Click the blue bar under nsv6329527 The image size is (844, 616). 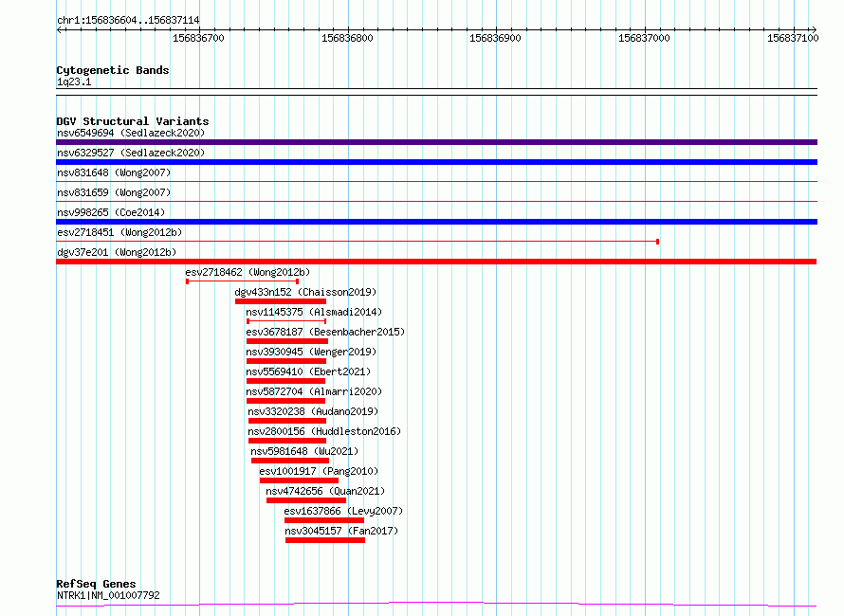(x=436, y=162)
